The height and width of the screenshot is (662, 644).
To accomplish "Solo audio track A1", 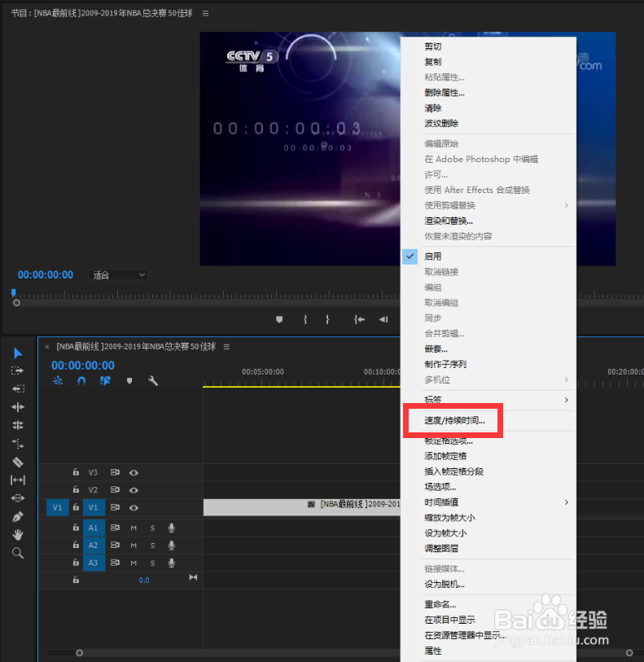I will coord(152,528).
